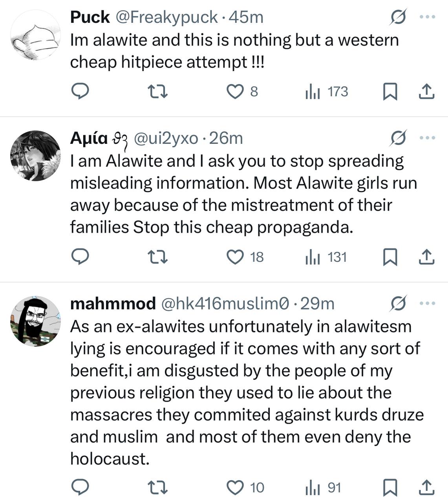Viewport: 448px width, 503px height.
Task: Bookmark Puck's tweet
Action: click(389, 92)
